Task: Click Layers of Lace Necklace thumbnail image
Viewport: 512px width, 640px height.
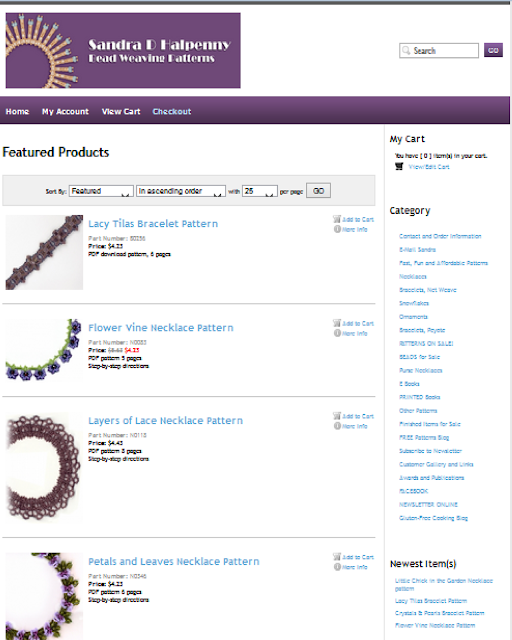Action: point(44,467)
